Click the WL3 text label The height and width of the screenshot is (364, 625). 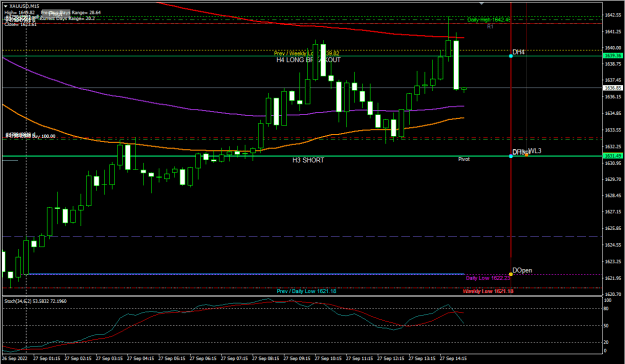(535, 151)
